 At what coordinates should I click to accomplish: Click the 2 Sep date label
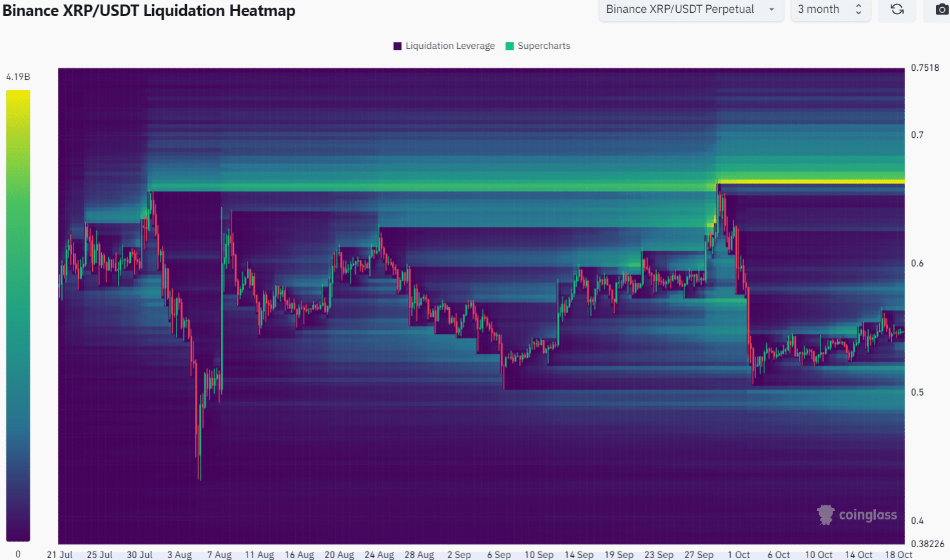point(459,554)
